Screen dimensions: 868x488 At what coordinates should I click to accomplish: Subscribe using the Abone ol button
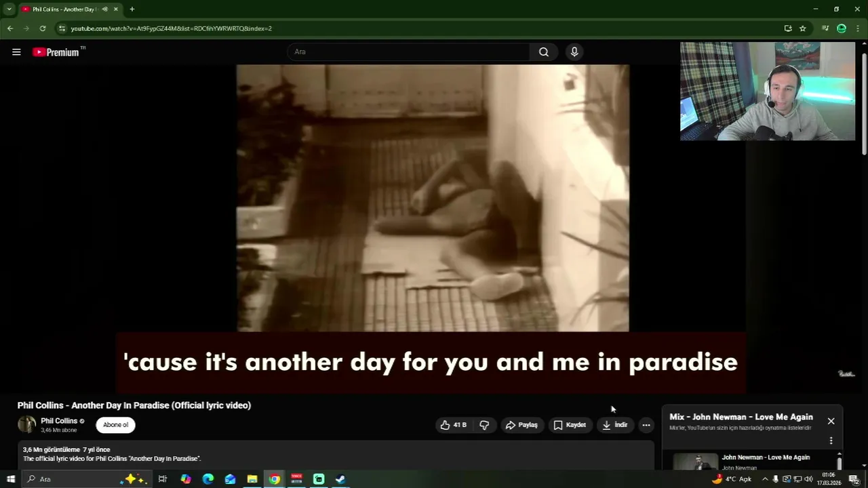(115, 425)
